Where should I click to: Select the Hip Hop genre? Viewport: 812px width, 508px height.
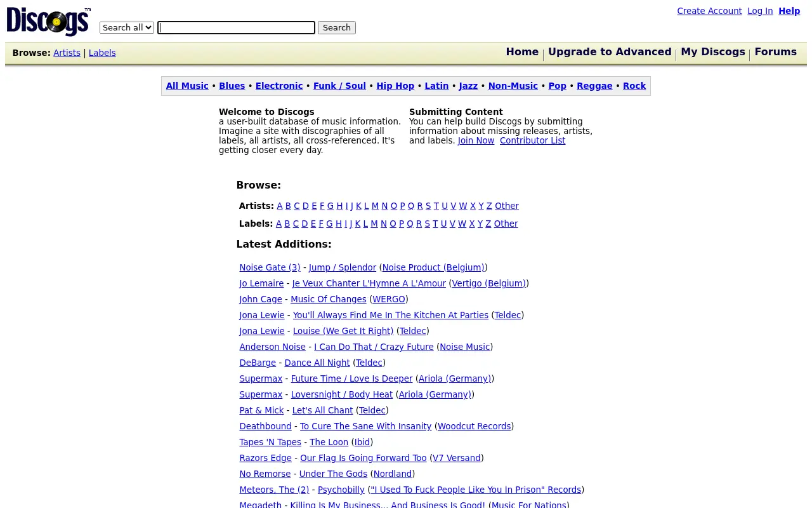pos(395,86)
